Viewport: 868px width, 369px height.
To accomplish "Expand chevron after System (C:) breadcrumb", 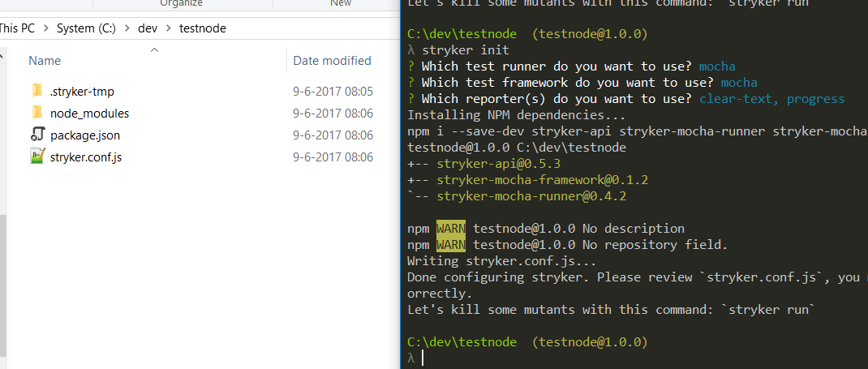I will [x=127, y=28].
